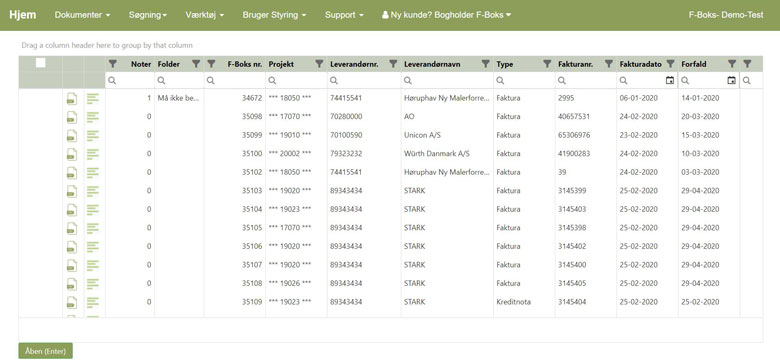Image resolution: width=780 pixels, height=360 pixels.
Task: Expand Ny kunde? Bogholder F-Boks dropdown
Action: coord(447,15)
